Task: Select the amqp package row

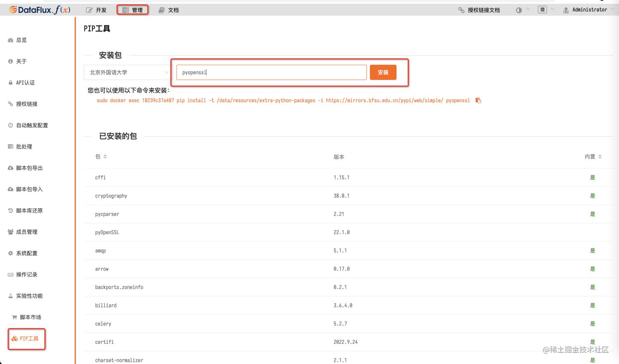Action: coord(349,251)
